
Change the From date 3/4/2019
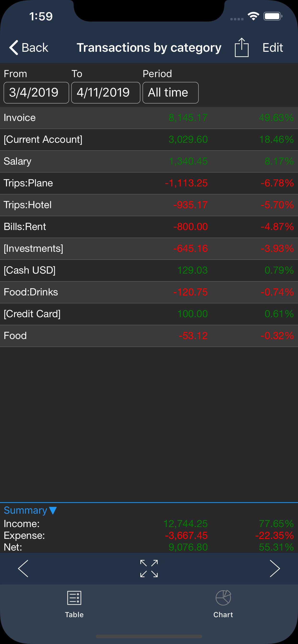click(x=36, y=92)
